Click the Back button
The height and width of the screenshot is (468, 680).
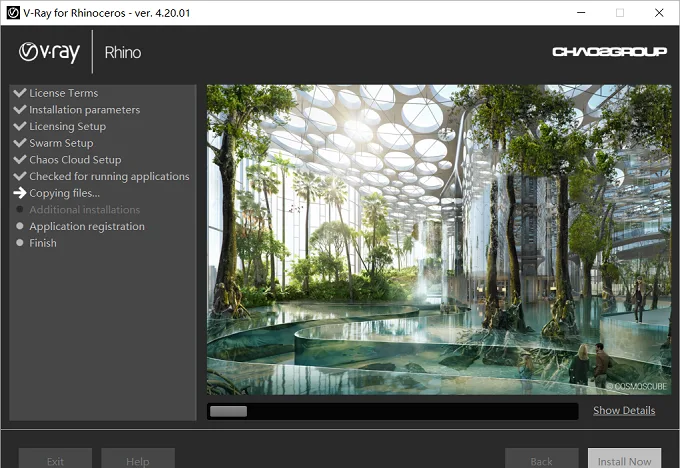click(542, 458)
